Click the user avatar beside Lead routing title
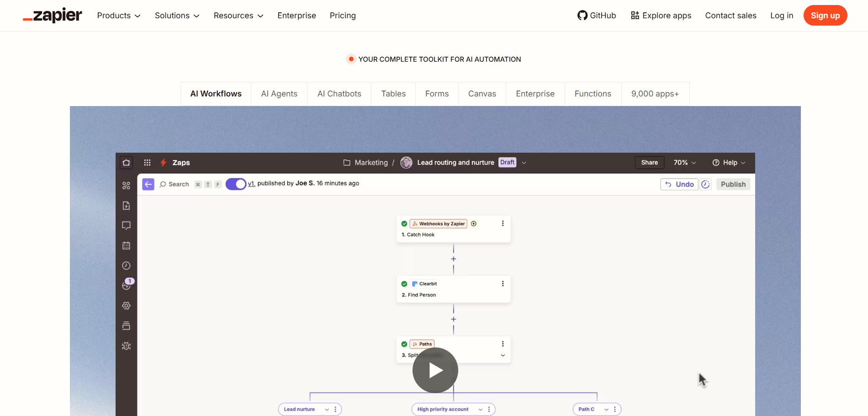Screen dimensions: 868x416 406,163
